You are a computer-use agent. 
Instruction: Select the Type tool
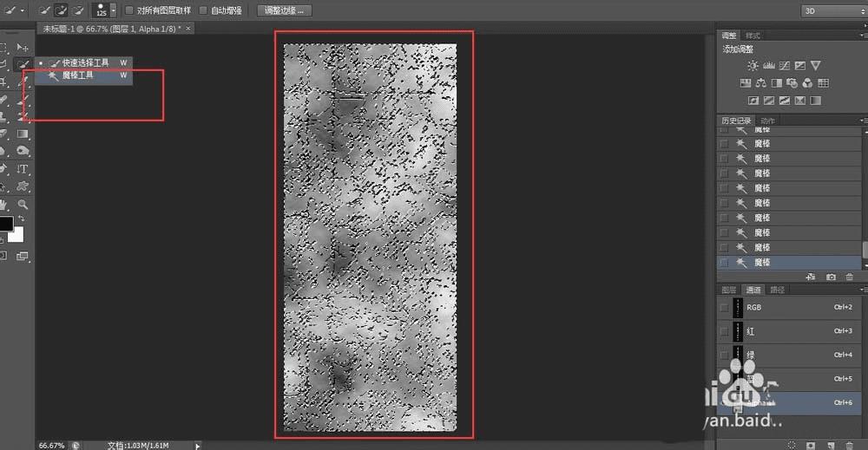pos(23,169)
